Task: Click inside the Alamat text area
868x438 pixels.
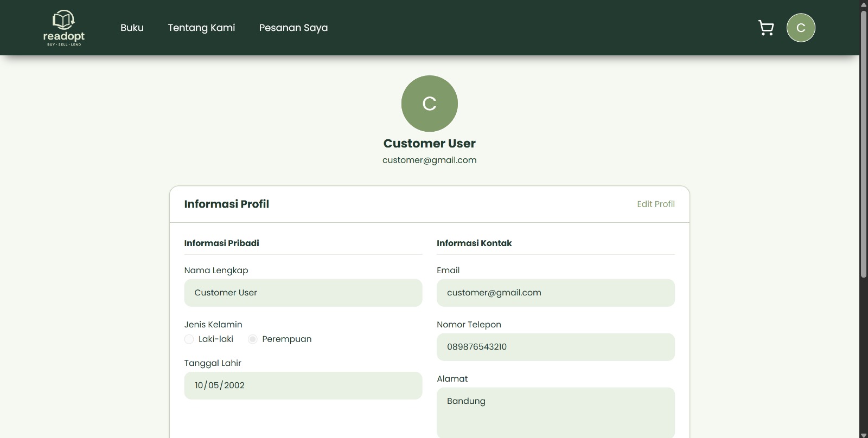Action: click(556, 412)
